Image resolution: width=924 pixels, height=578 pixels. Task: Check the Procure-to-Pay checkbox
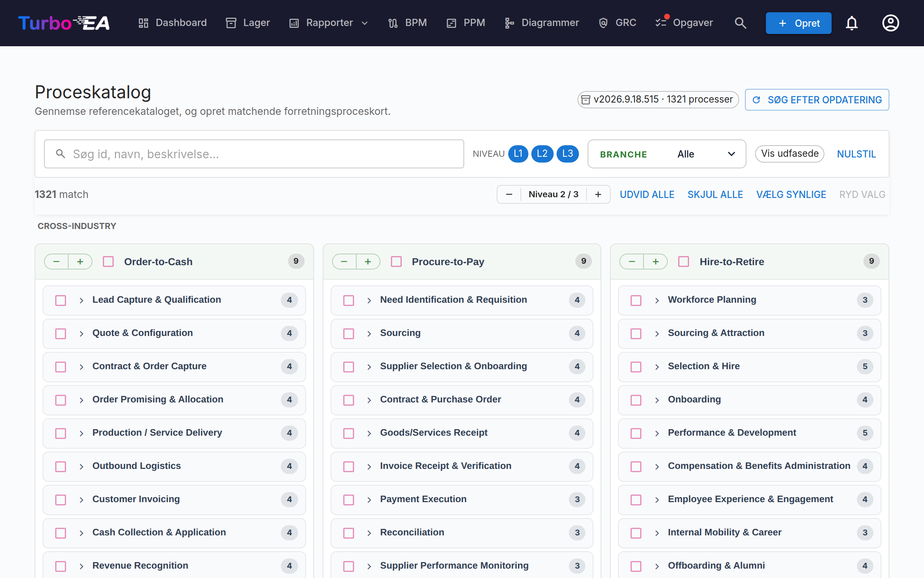[396, 262]
